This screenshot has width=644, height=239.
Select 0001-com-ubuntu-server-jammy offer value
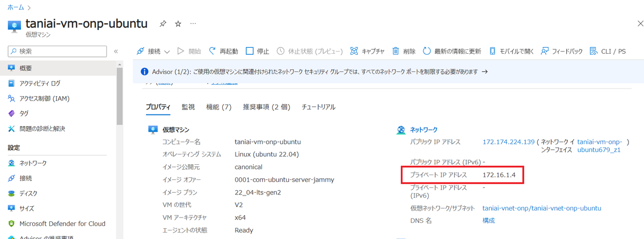pyautogui.click(x=284, y=180)
